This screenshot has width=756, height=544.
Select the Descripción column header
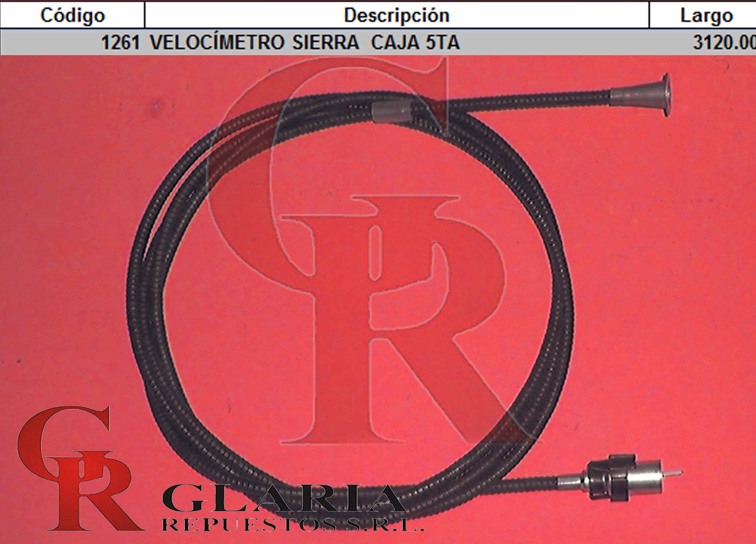[397, 15]
